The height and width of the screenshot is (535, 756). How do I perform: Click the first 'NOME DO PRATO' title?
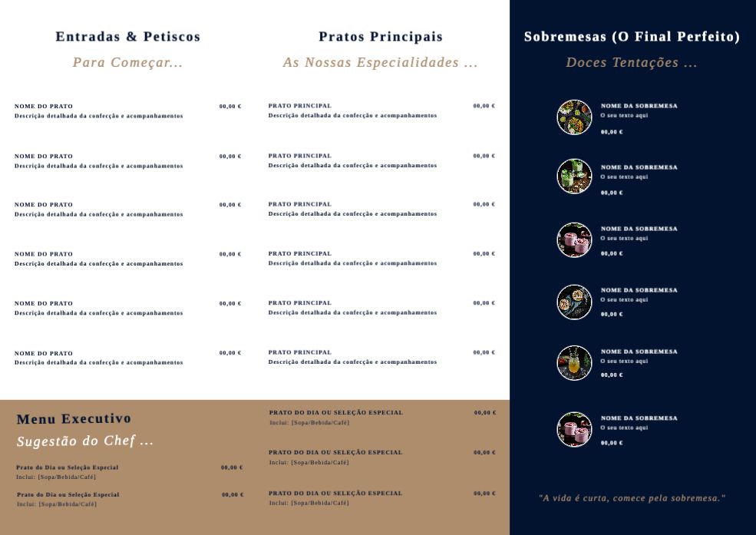[x=44, y=107]
